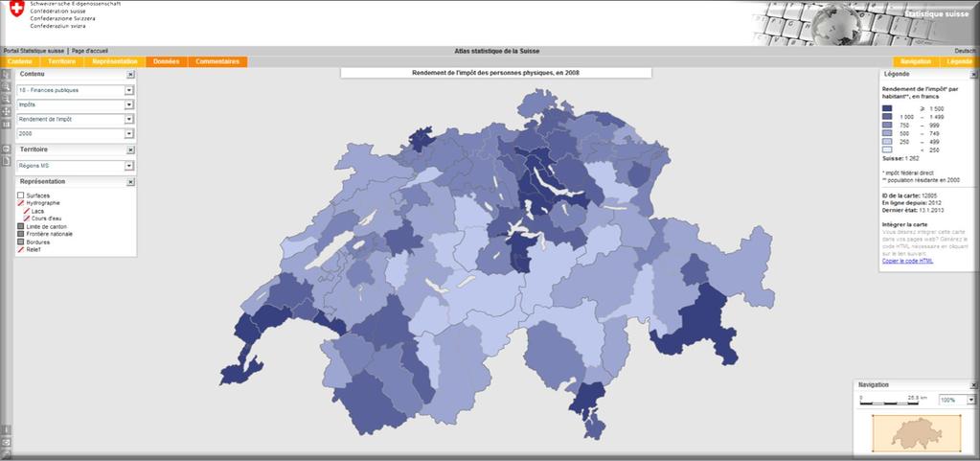Click the map title Rendement de l'impôt 2008
Image resolution: width=980 pixels, height=461 pixels.
point(495,73)
